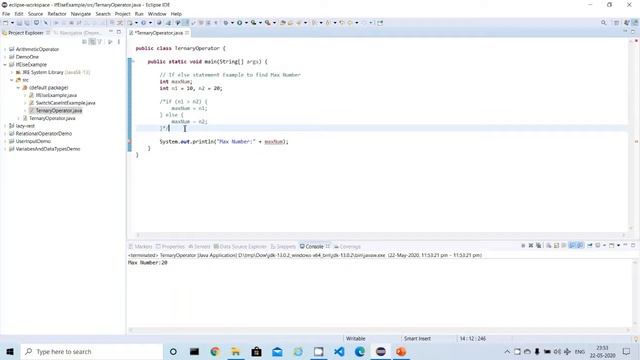640x360 pixels.
Task: Click the Eclipse icon in the taskbar
Action: tap(380, 352)
